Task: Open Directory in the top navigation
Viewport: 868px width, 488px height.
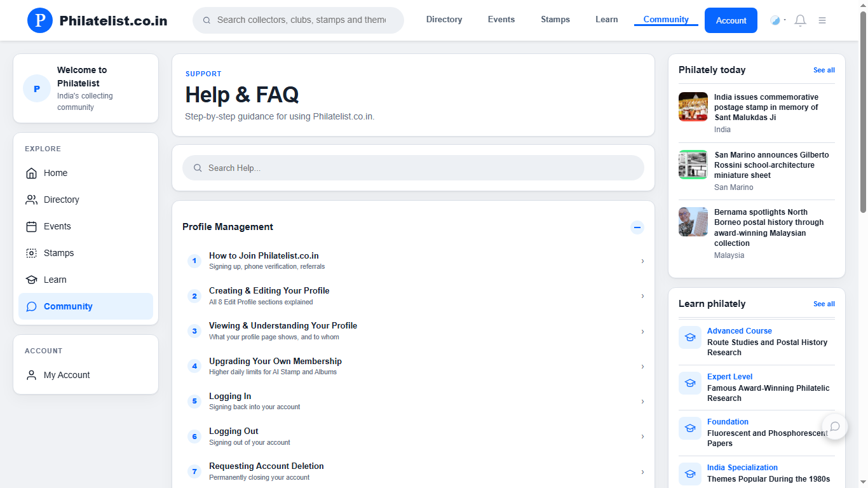Action: pyautogui.click(x=444, y=20)
